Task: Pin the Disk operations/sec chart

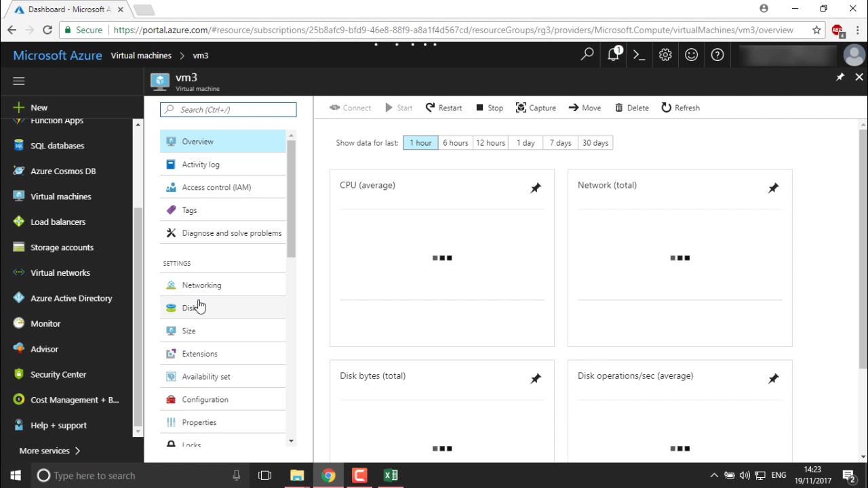Action: click(774, 378)
